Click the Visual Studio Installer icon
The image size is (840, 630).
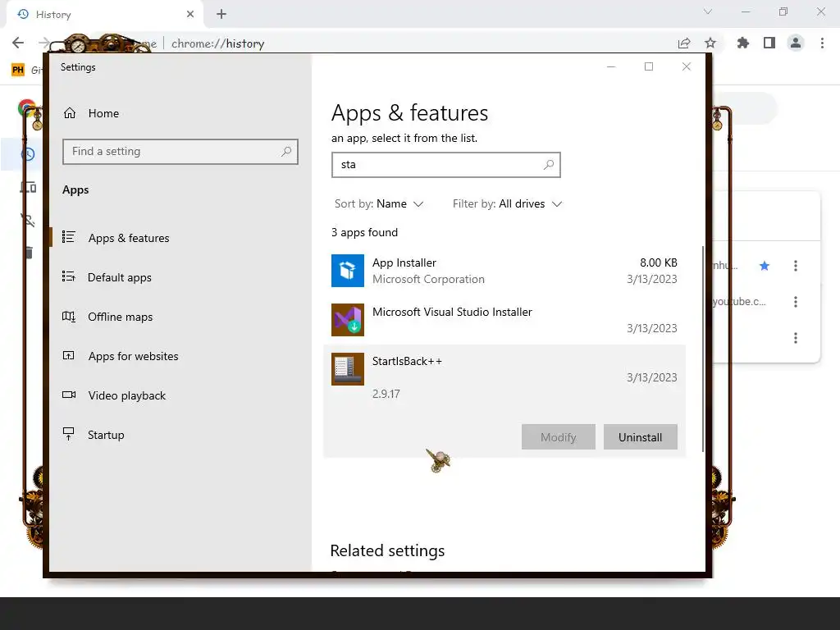[348, 320]
